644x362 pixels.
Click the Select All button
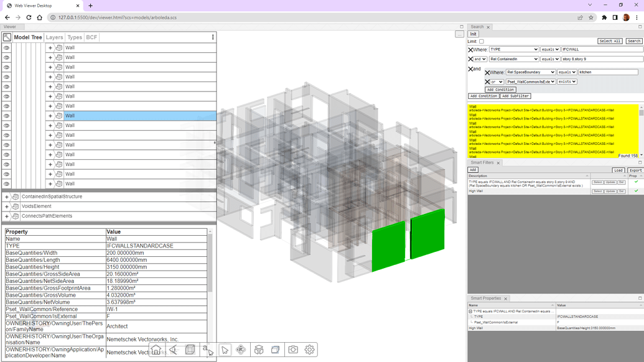[610, 41]
